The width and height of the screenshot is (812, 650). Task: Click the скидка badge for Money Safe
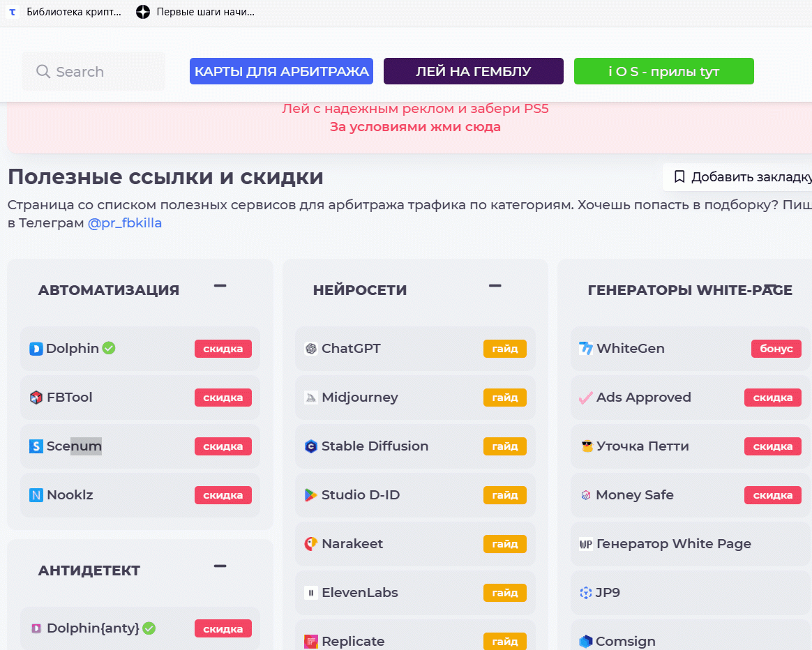[773, 495]
